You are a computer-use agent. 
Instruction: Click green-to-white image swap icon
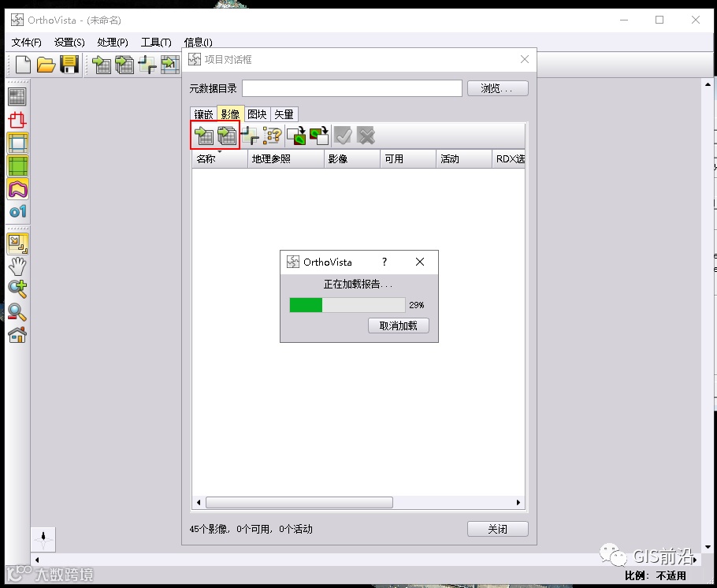[x=319, y=136]
